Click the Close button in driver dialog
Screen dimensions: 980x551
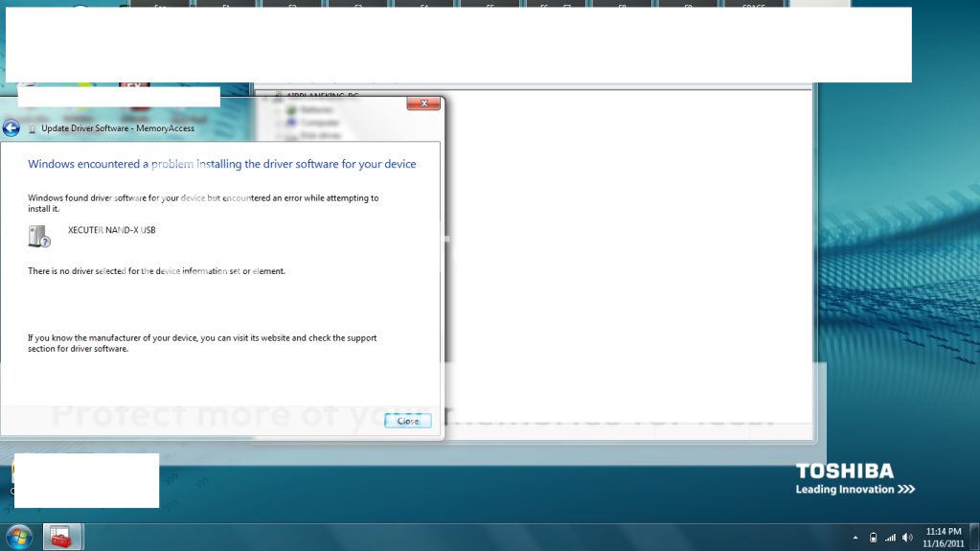pos(408,421)
